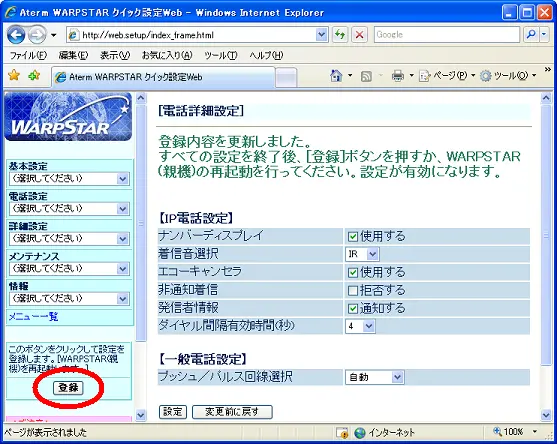Click the メニュー一覧 link
557x444 pixels.
pyautogui.click(x=33, y=316)
